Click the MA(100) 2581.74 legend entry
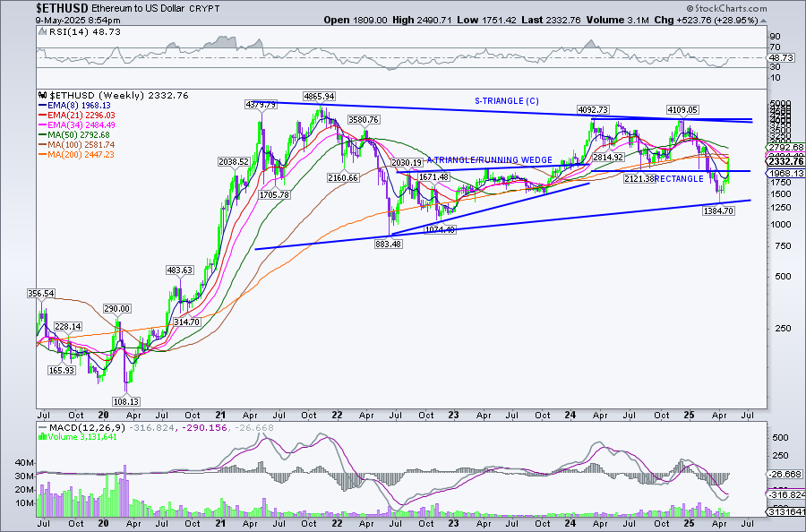This screenshot has height=532, width=806. 77,145
